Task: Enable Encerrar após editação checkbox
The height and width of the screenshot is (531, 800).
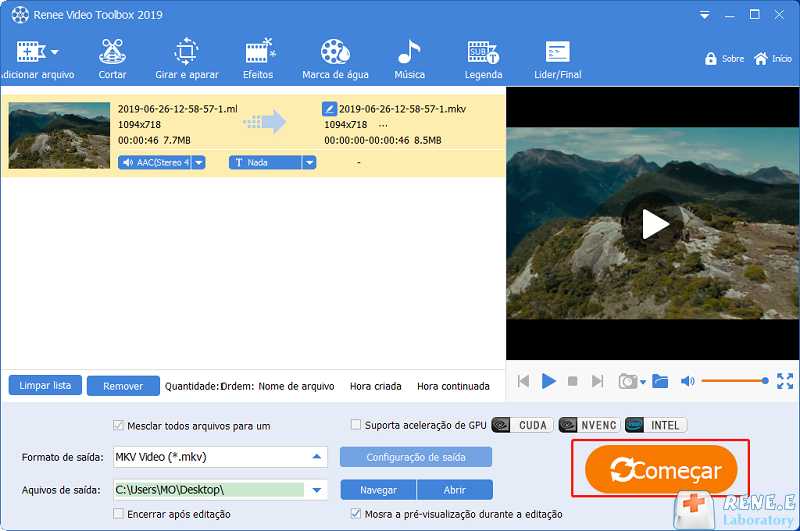Action: click(118, 514)
